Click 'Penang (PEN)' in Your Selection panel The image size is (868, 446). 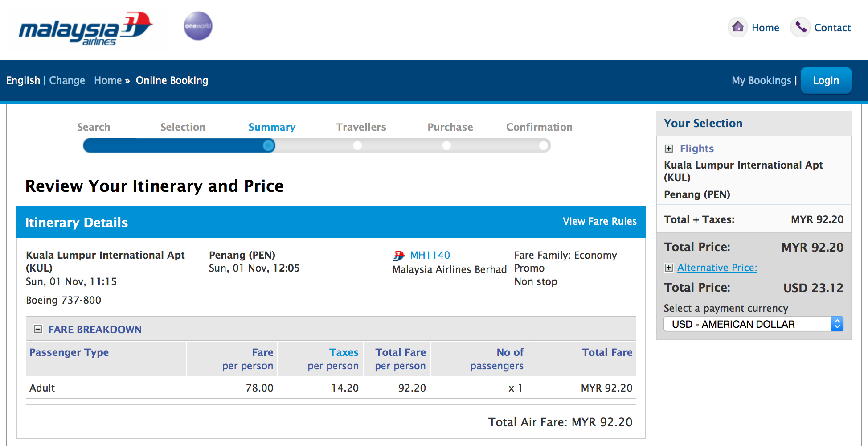(x=697, y=194)
